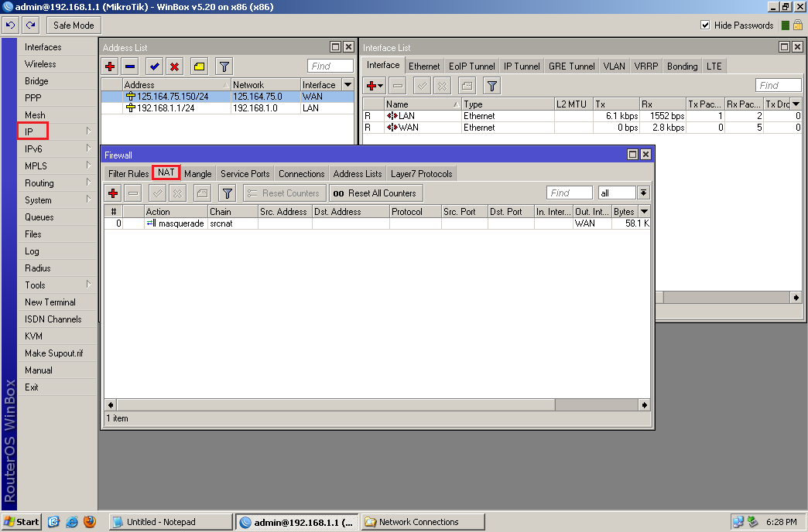
Task: Click the Remove minus icon in Interface List
Action: click(398, 86)
